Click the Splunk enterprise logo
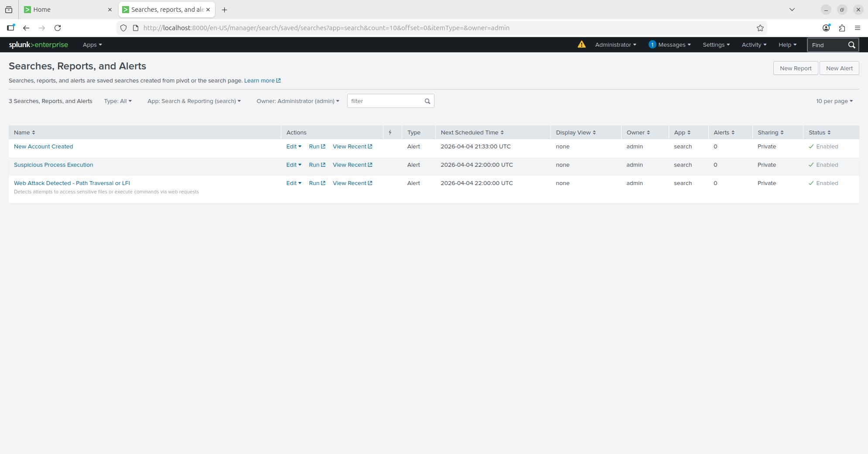The height and width of the screenshot is (454, 868). click(38, 45)
